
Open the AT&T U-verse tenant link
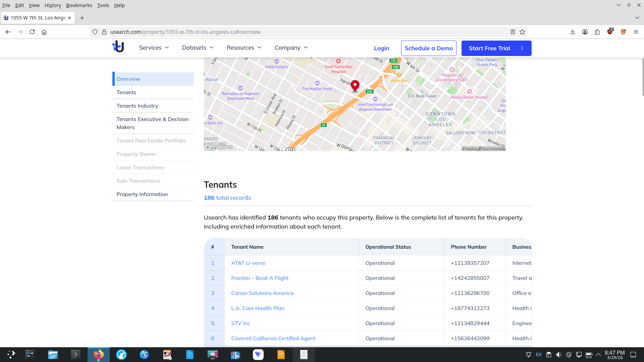pyautogui.click(x=248, y=263)
